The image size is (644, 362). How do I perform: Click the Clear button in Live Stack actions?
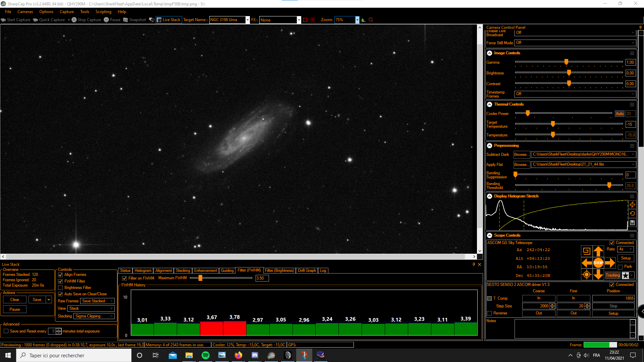15,300
